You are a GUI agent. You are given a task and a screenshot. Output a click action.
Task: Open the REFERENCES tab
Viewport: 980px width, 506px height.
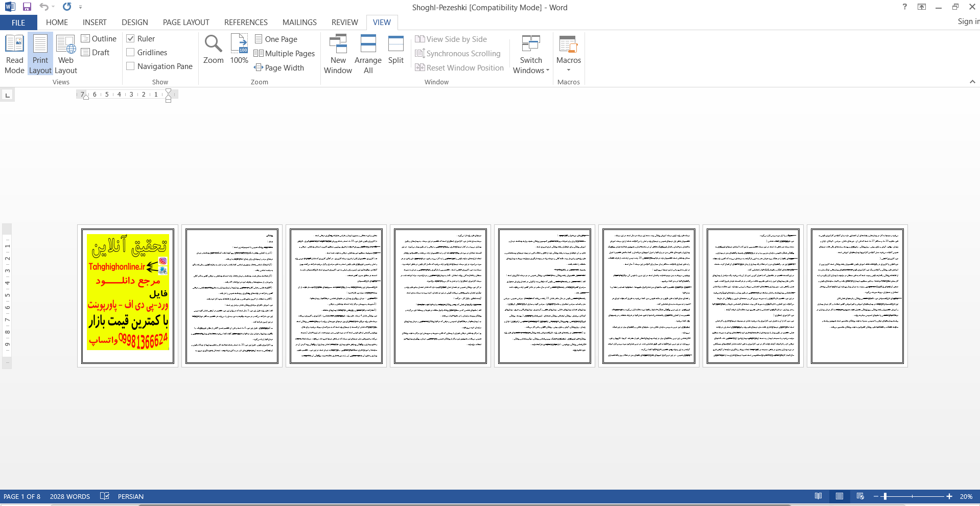(x=246, y=22)
